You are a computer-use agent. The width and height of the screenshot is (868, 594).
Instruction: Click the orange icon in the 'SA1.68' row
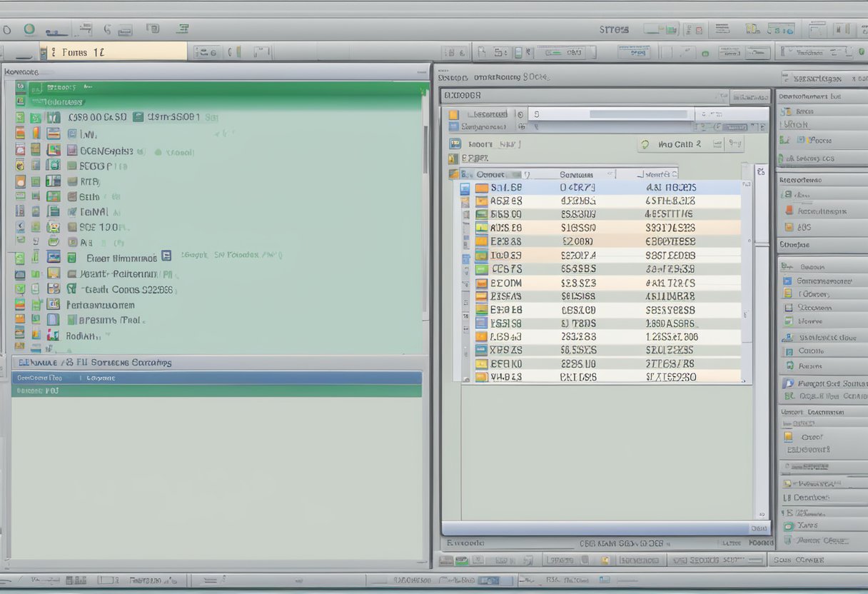pyautogui.click(x=482, y=188)
